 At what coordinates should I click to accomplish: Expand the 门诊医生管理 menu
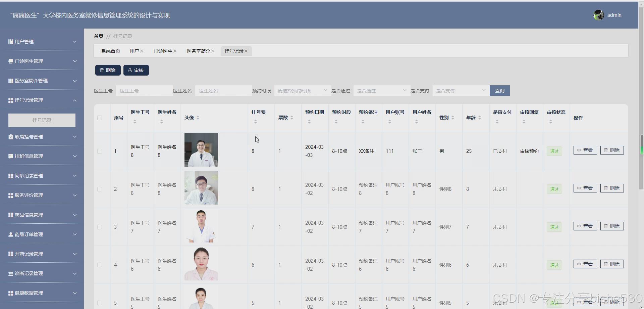click(x=75, y=61)
